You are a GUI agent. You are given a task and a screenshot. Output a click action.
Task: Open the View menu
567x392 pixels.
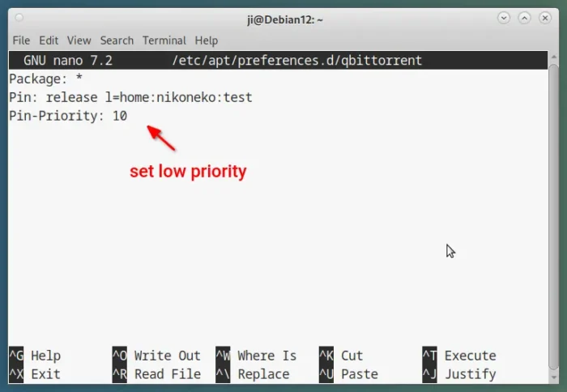79,40
